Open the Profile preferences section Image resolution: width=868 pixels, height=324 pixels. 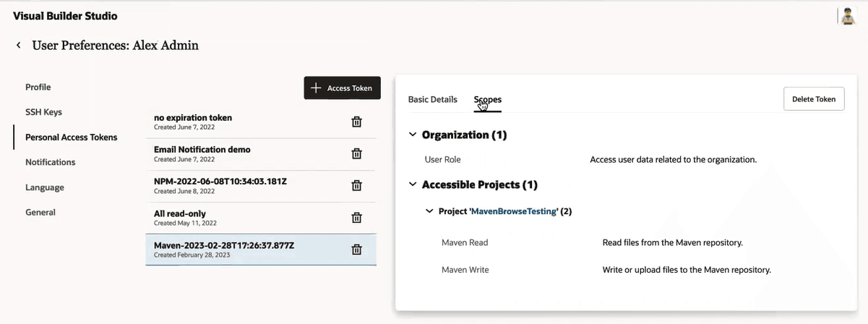(38, 88)
